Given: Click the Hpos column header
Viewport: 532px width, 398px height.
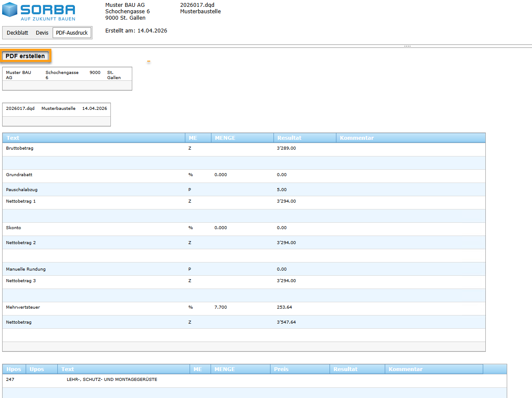Looking at the screenshot, I should [14, 369].
